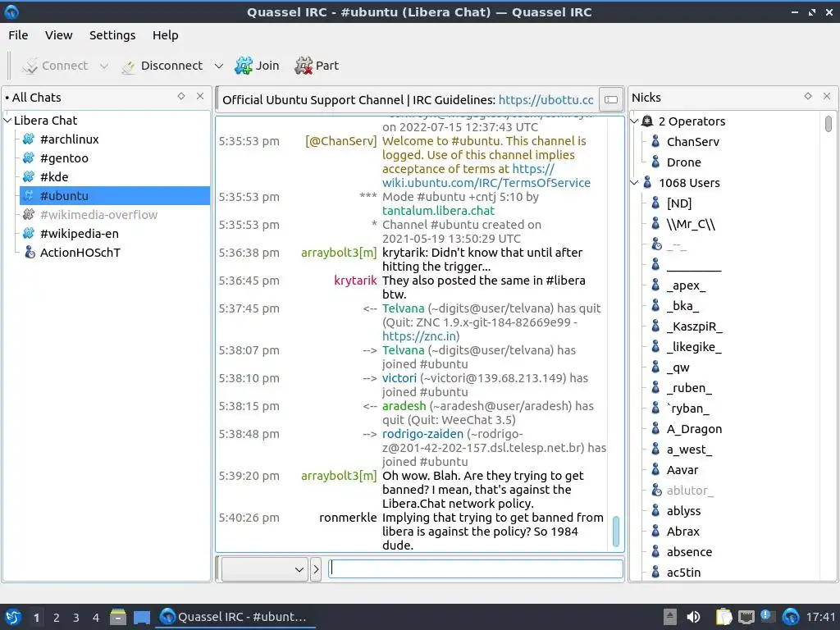Close the Nicks dock panel
840x630 pixels.
[x=827, y=97]
